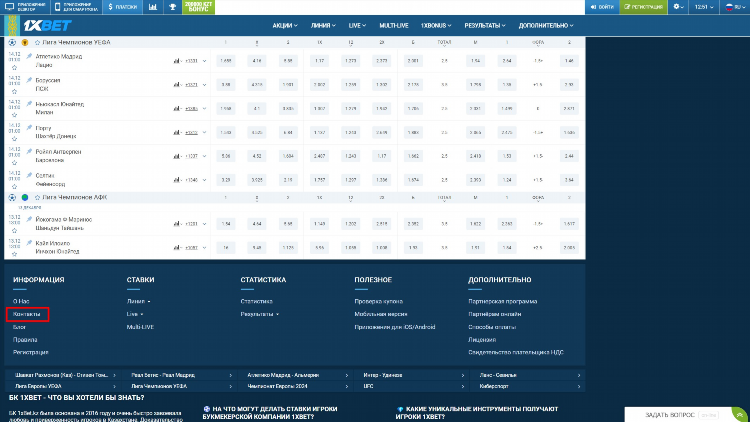Claim the green 200000 KZT bonus
This screenshot has width=750, height=422.
pyautogui.click(x=199, y=7)
